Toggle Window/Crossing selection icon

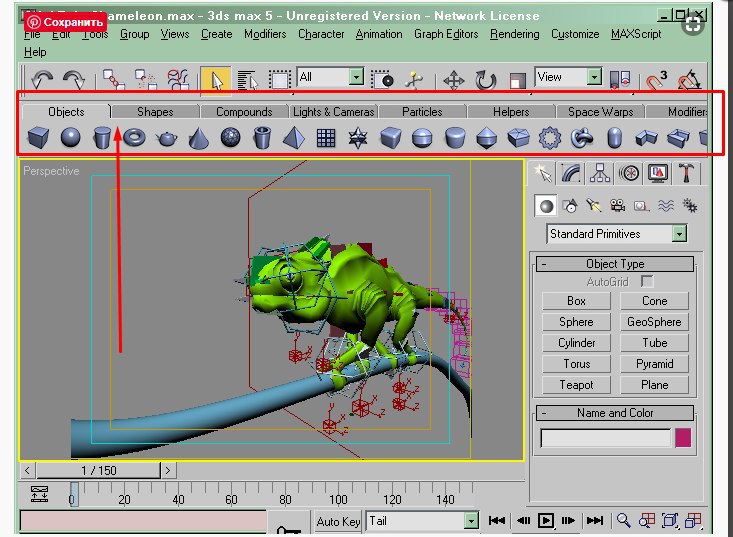(x=382, y=80)
